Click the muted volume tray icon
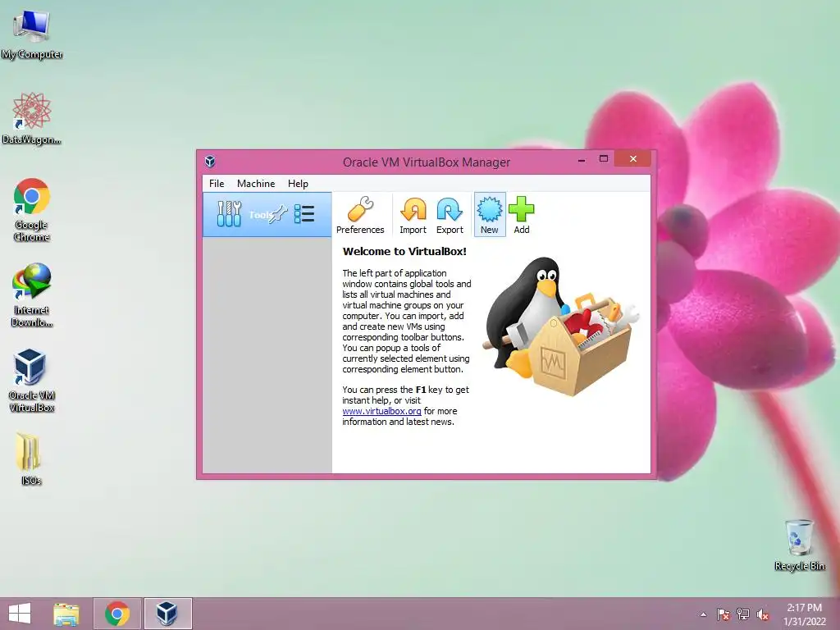The image size is (840, 630). point(763,614)
